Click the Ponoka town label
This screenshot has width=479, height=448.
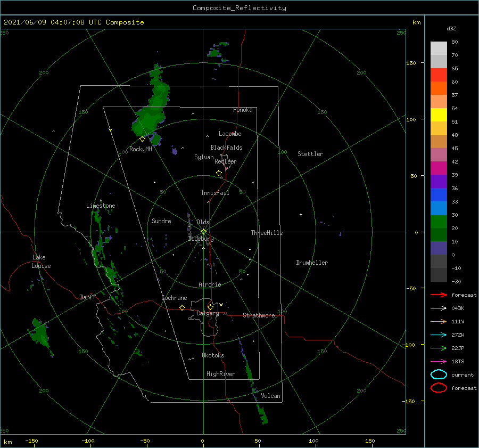click(243, 110)
